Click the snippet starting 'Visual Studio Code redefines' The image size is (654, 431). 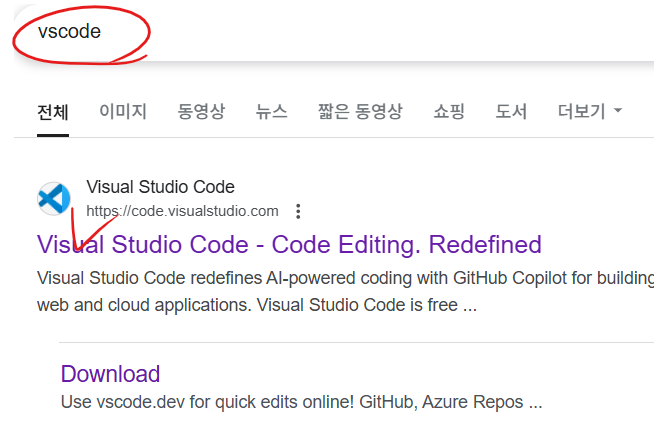pos(345,291)
